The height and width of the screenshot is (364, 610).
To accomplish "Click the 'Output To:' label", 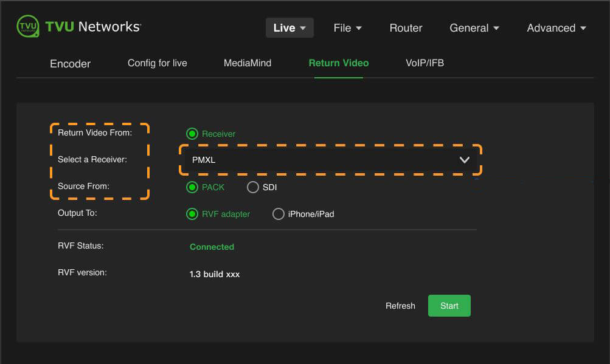I will coord(77,213).
